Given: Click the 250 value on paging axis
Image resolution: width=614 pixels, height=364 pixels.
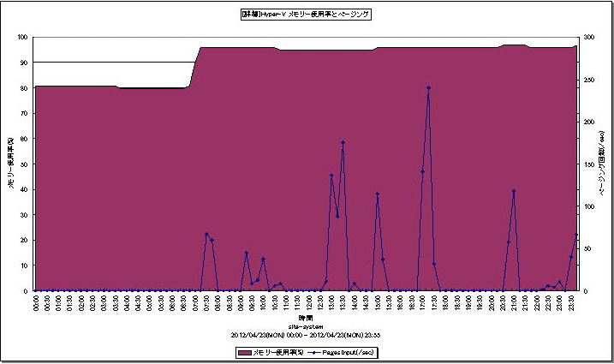Looking at the screenshot, I should click(589, 80).
